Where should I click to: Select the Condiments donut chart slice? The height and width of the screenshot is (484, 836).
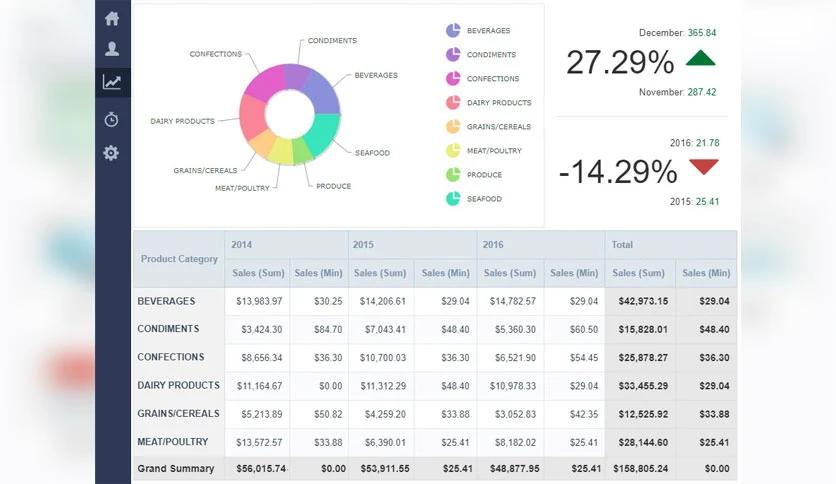pyautogui.click(x=296, y=76)
